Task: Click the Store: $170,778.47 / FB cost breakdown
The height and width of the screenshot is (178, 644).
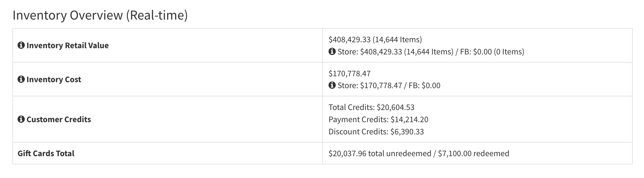Action: [389, 85]
